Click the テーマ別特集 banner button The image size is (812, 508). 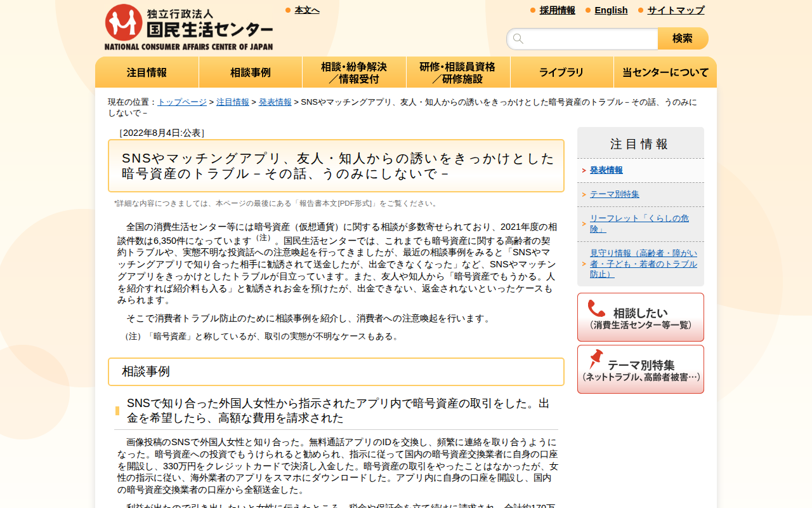tap(641, 370)
